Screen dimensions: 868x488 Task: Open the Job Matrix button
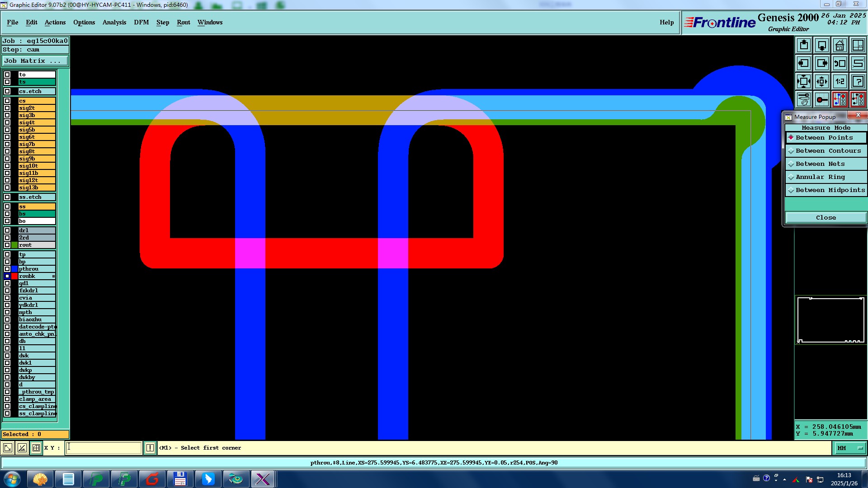(35, 61)
